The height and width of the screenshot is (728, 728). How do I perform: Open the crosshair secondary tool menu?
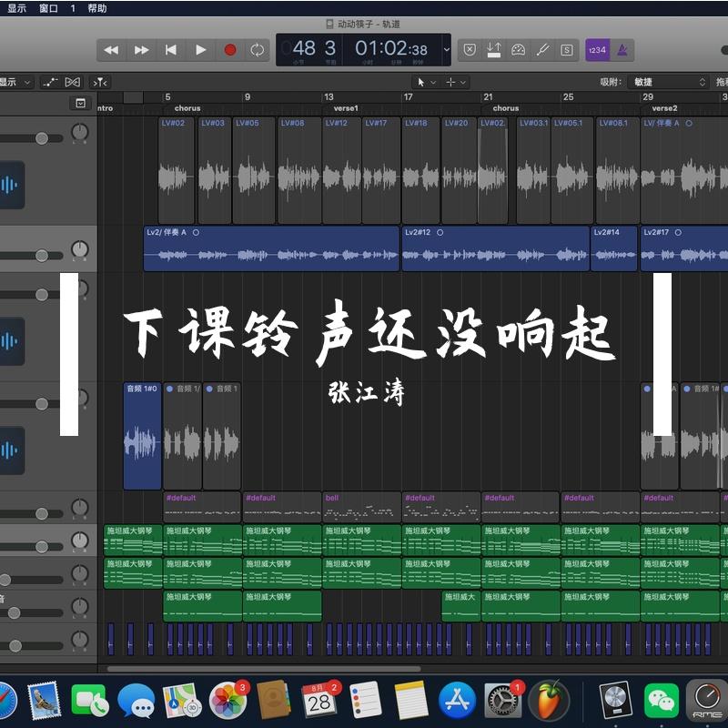click(456, 82)
